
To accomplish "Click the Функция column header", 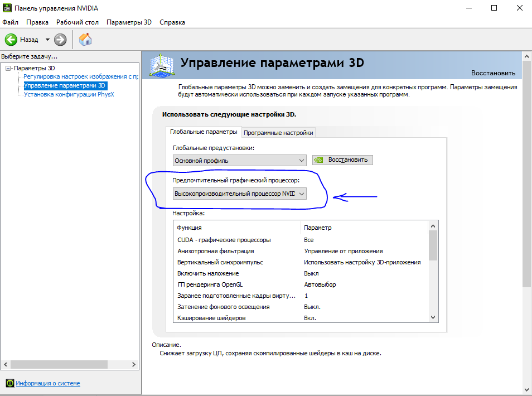I will [x=237, y=228].
